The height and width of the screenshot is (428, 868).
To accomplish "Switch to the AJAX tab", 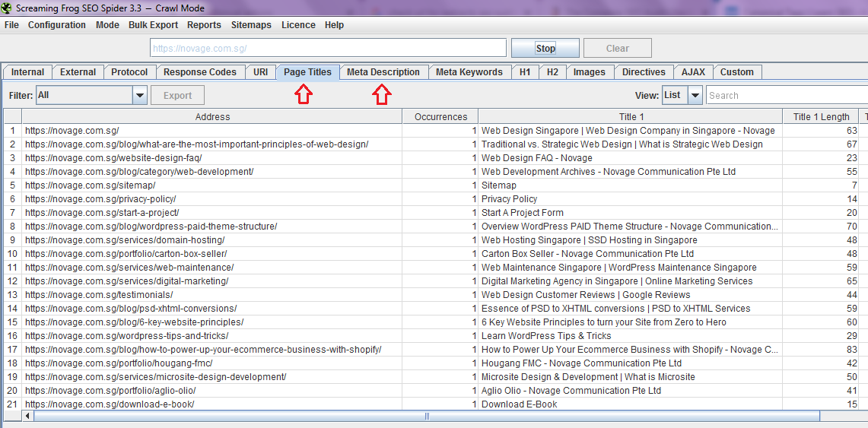I will 694,72.
